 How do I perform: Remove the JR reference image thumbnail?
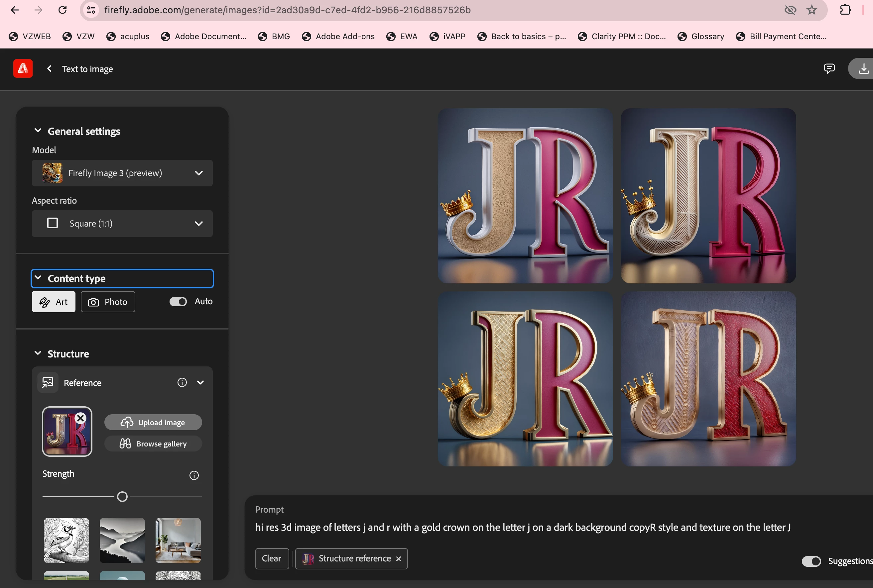(x=80, y=418)
